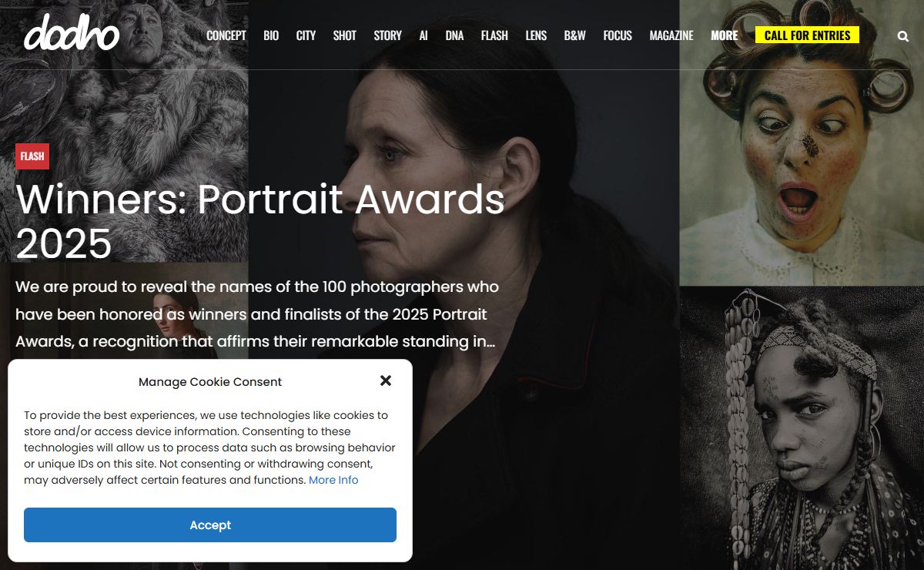
Task: Select the AI menu item
Action: pos(423,35)
